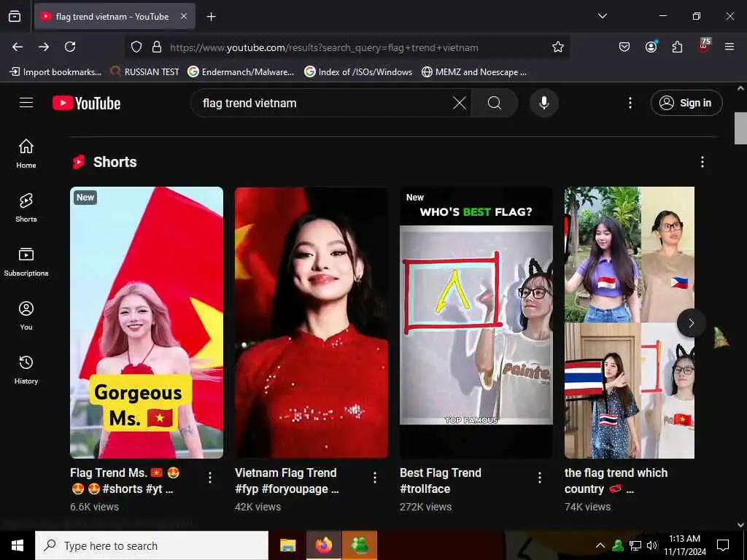Reload the YouTube page
Screen dimensions: 747x560
[70, 47]
